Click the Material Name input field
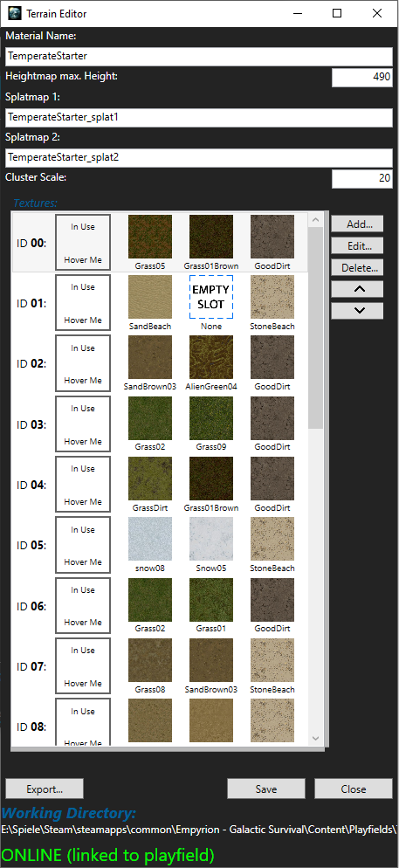 pyautogui.click(x=199, y=56)
